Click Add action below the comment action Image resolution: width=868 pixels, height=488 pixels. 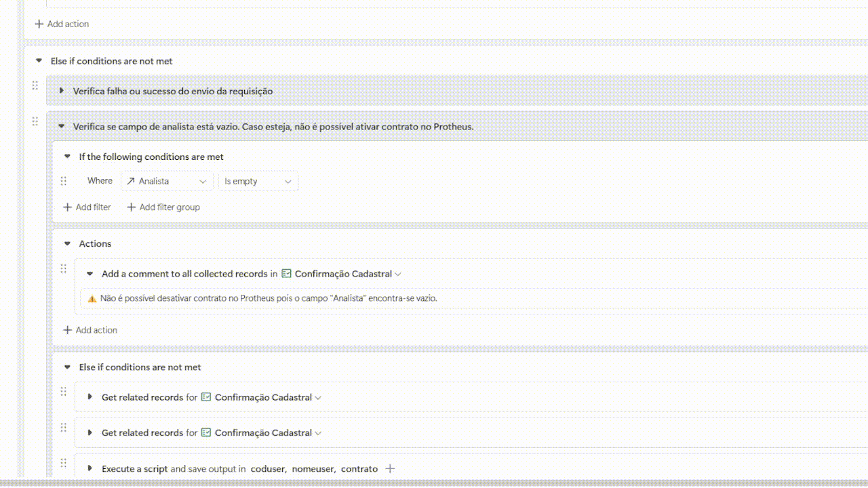point(90,330)
